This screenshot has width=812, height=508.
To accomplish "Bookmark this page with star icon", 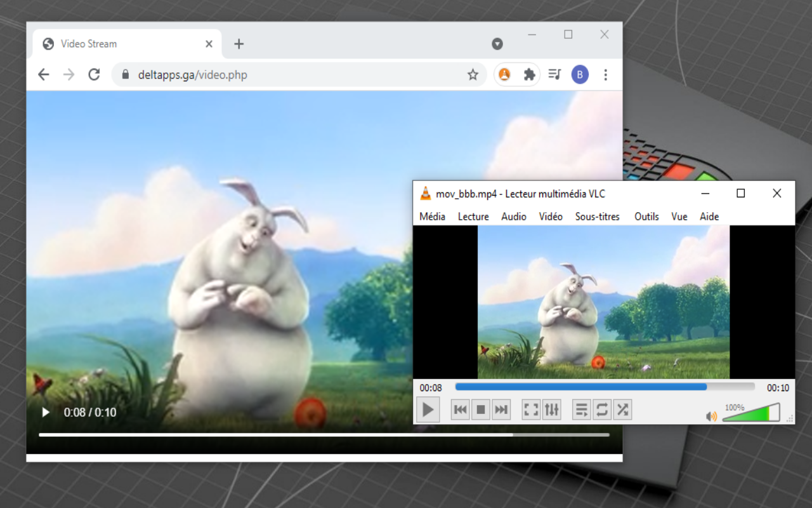I will 473,75.
